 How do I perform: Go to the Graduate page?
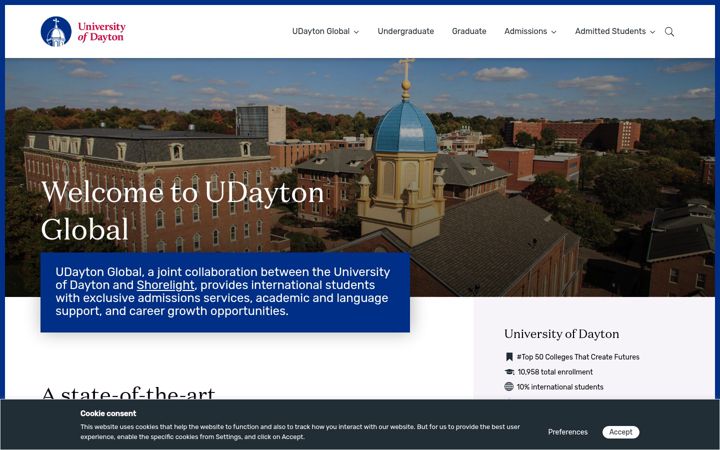(469, 31)
